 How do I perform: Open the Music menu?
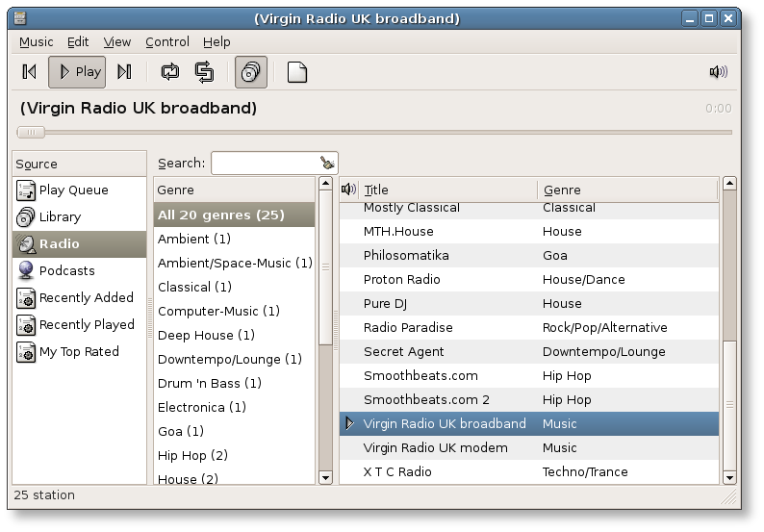pyautogui.click(x=37, y=42)
